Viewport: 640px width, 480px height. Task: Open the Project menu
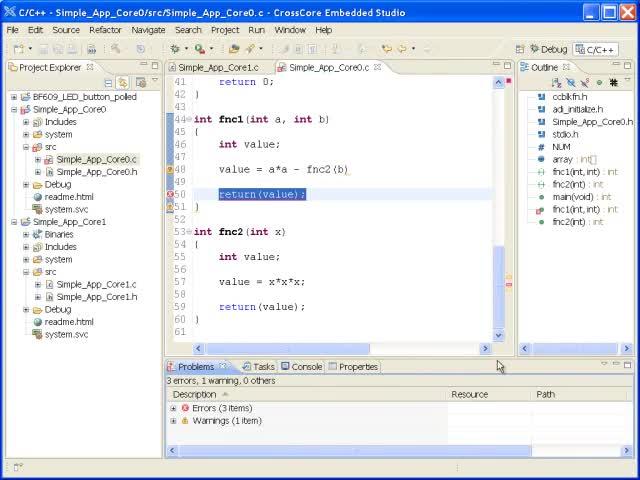point(225,30)
